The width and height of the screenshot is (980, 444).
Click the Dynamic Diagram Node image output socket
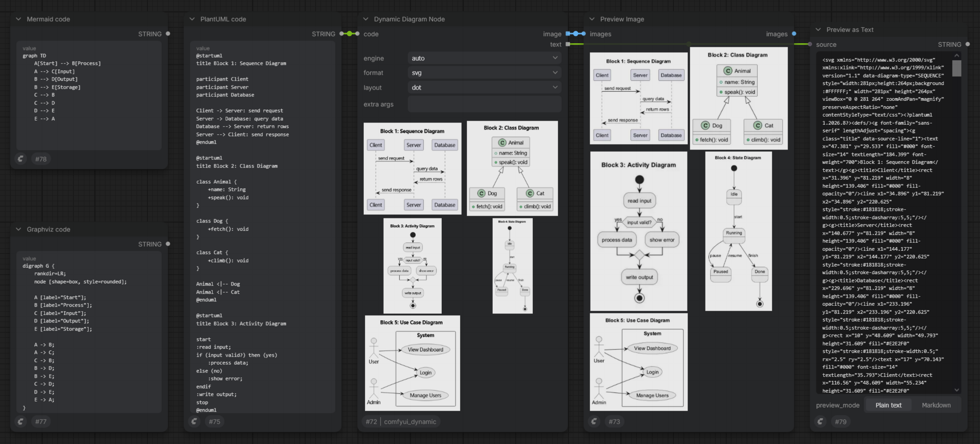[568, 34]
